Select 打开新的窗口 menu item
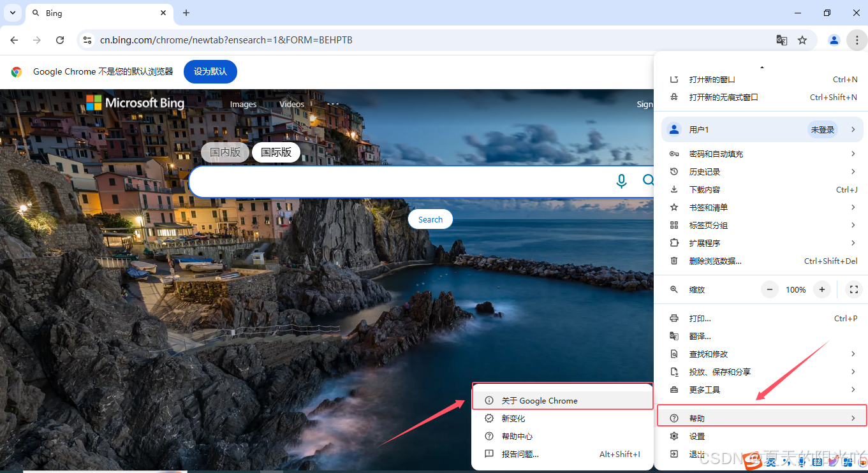This screenshot has width=868, height=473. (761, 80)
